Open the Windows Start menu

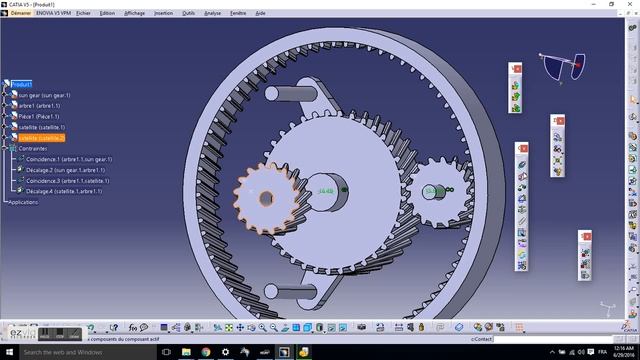tap(9, 352)
